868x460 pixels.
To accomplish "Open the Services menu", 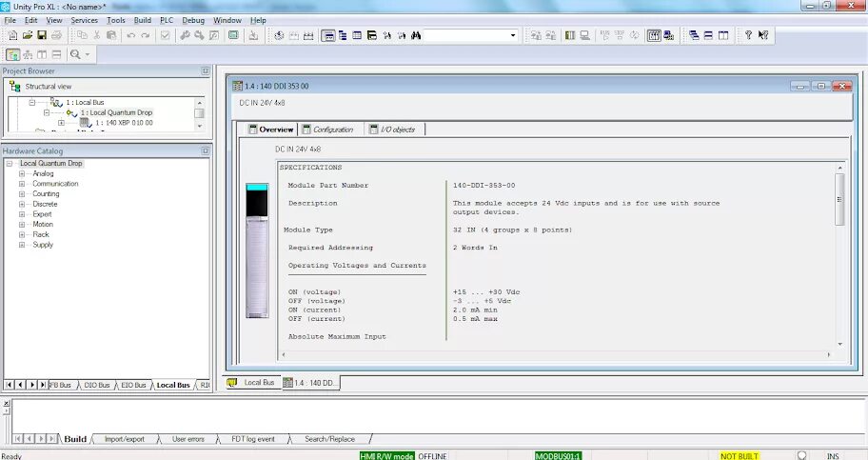I will [84, 20].
